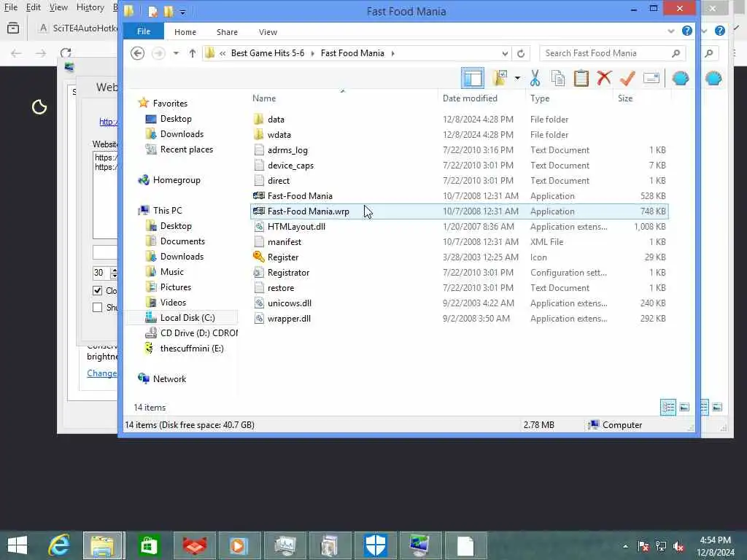Open Network in navigation pane

[x=169, y=379]
